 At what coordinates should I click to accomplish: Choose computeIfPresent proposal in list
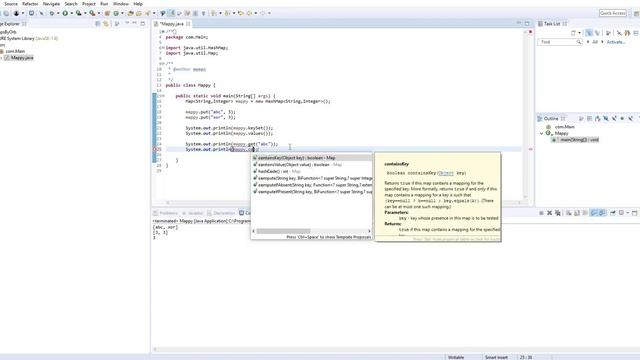pyautogui.click(x=312, y=191)
